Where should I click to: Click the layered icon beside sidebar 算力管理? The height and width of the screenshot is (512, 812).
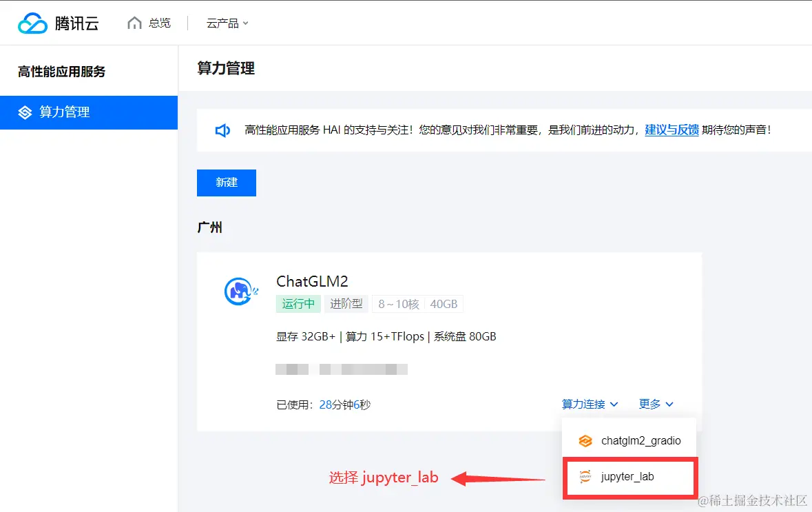click(25, 112)
